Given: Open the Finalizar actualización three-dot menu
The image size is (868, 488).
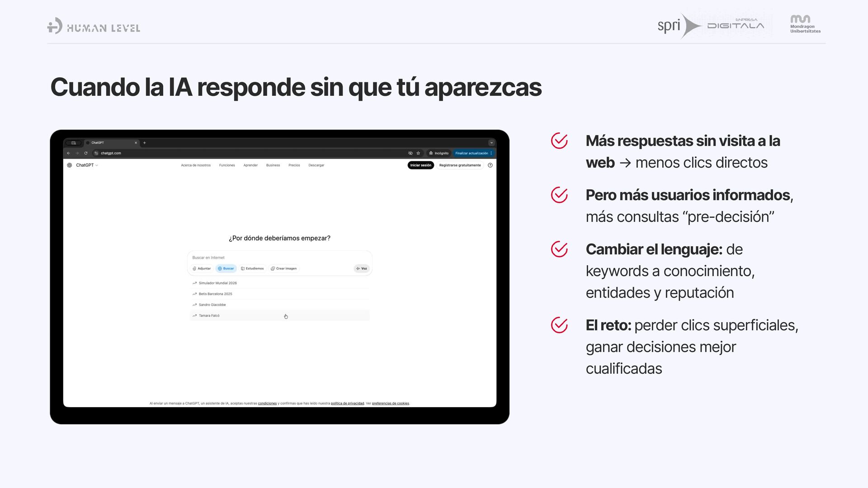Looking at the screenshot, I should click(x=491, y=153).
